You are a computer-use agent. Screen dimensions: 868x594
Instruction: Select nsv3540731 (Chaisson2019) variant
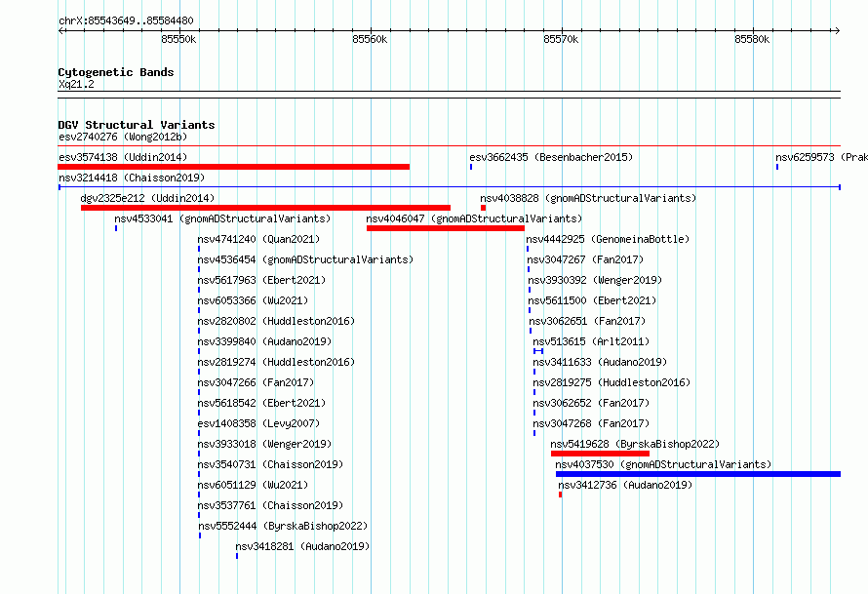[x=270, y=464]
